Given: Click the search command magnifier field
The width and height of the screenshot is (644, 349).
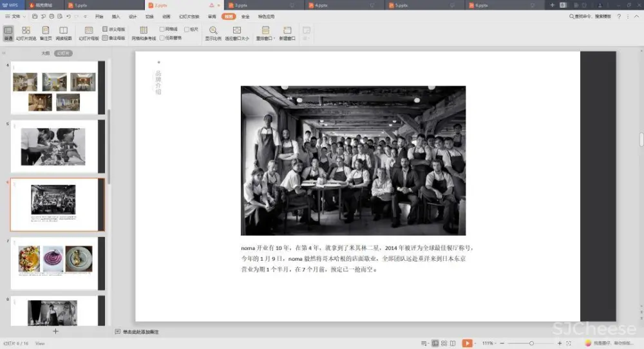Looking at the screenshot, I should (590, 17).
